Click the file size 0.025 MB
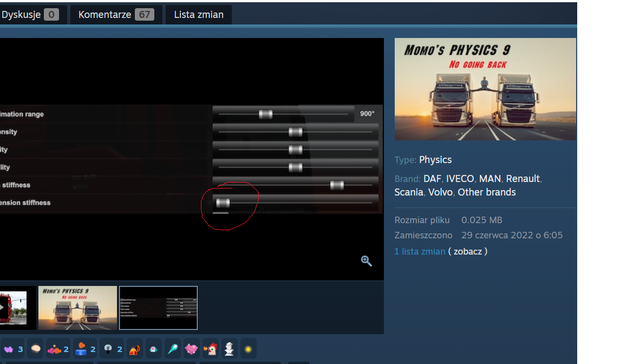640x364 pixels. tap(482, 220)
